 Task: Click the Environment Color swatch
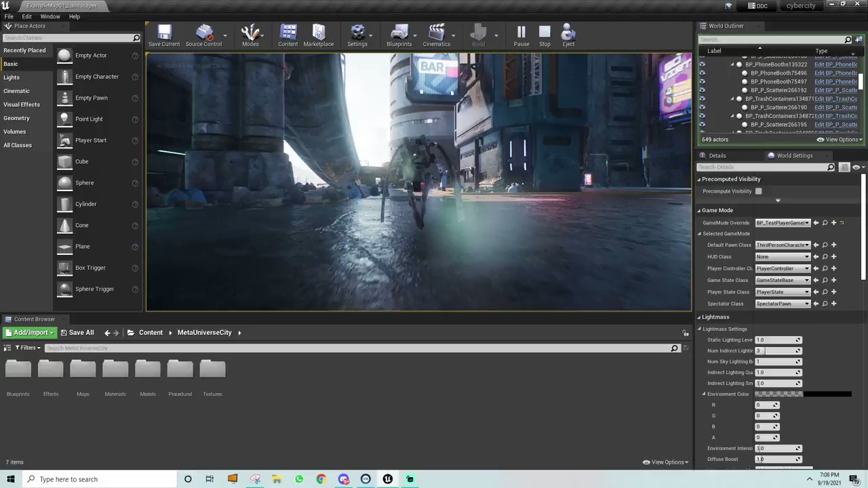pyautogui.click(x=803, y=394)
